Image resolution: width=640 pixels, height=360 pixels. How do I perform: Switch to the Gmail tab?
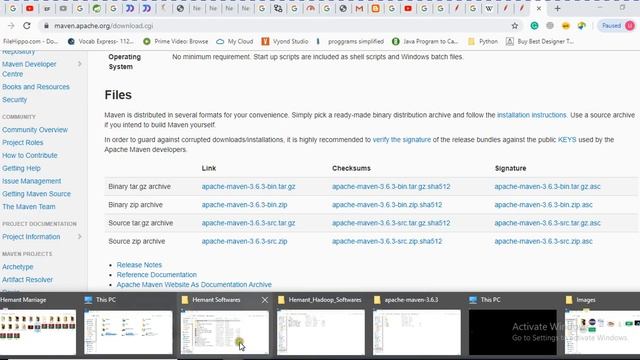(x=359, y=8)
